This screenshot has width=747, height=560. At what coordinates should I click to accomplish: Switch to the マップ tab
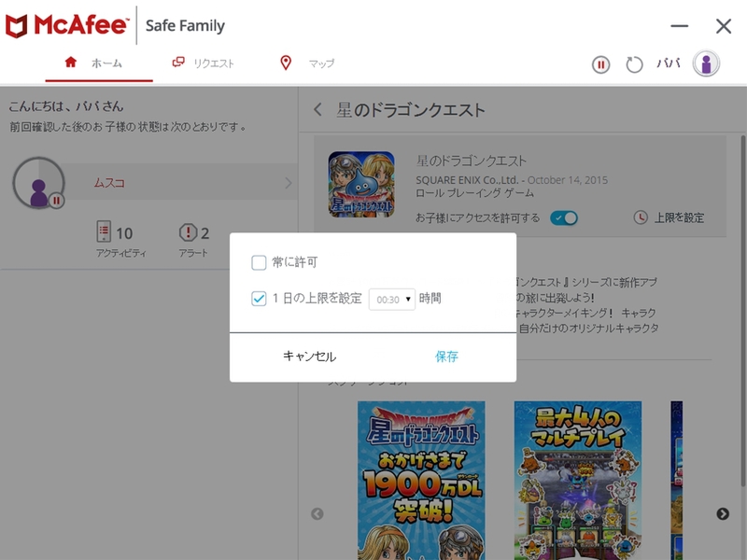(x=308, y=63)
